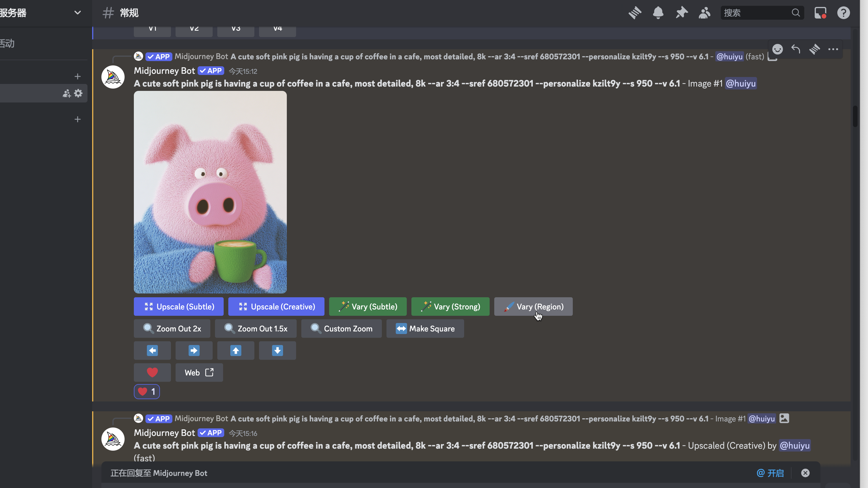
Task: Favorite the image with heart button
Action: 152,373
